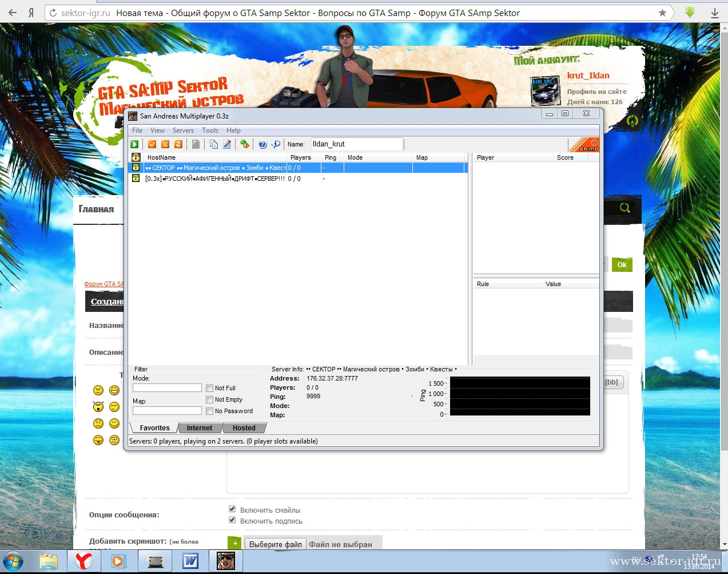Sort servers by the Players column header
This screenshot has height=574, width=728.
click(304, 157)
